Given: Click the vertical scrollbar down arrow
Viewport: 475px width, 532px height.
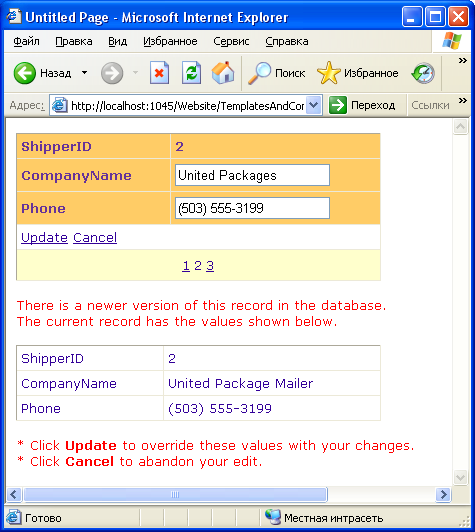Looking at the screenshot, I should tap(460, 477).
